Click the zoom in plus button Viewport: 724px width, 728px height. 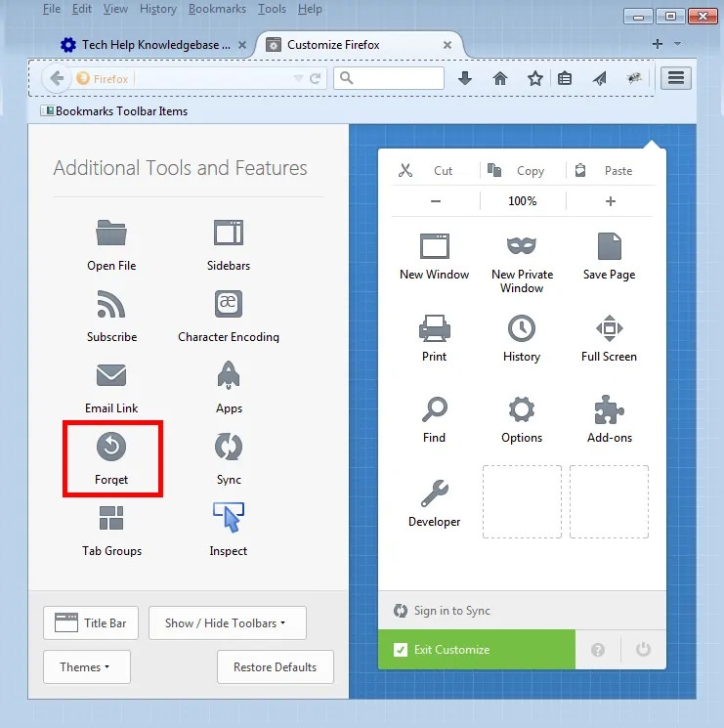click(611, 201)
